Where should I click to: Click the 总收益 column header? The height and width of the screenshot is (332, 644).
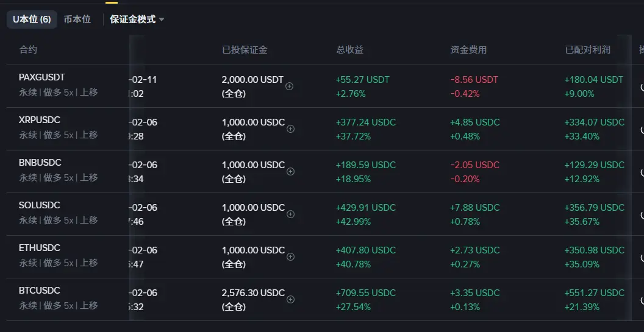click(349, 50)
